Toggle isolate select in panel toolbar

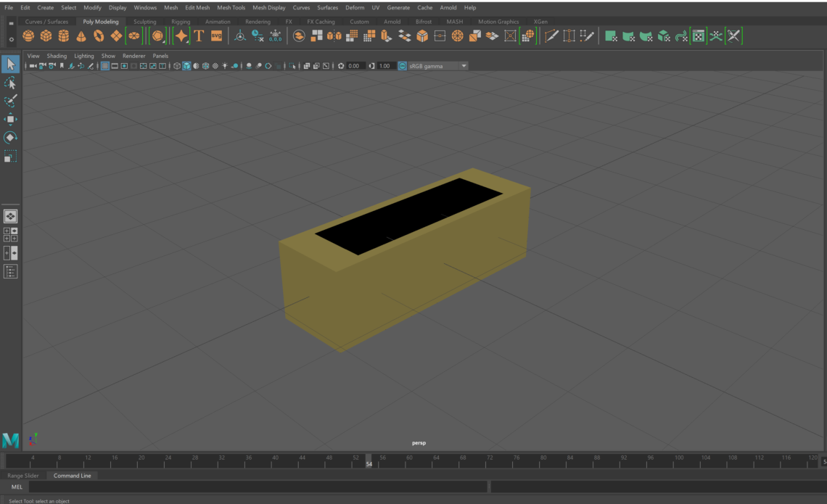click(x=292, y=66)
